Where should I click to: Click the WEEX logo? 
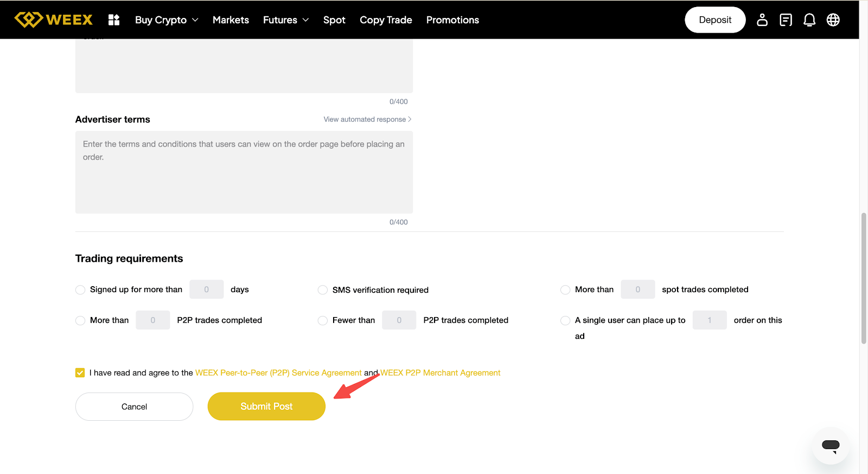[53, 20]
